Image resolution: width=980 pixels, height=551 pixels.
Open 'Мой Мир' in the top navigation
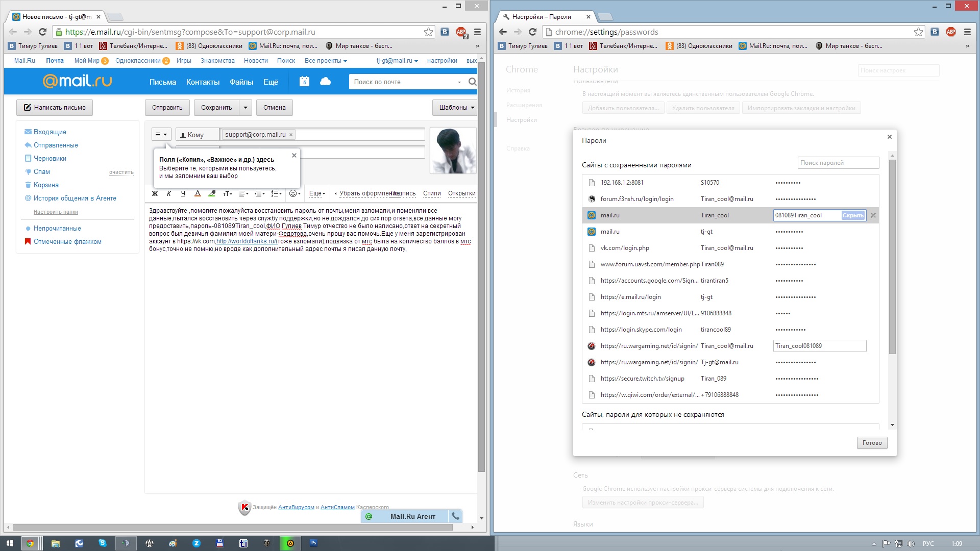[x=87, y=61]
